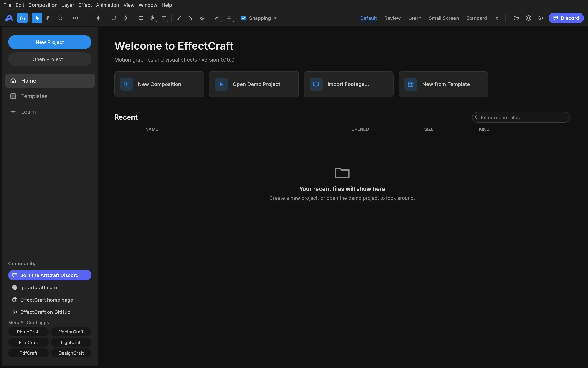This screenshot has height=368, width=588.
Task: Switch to the Review workspace tab
Action: pyautogui.click(x=392, y=18)
